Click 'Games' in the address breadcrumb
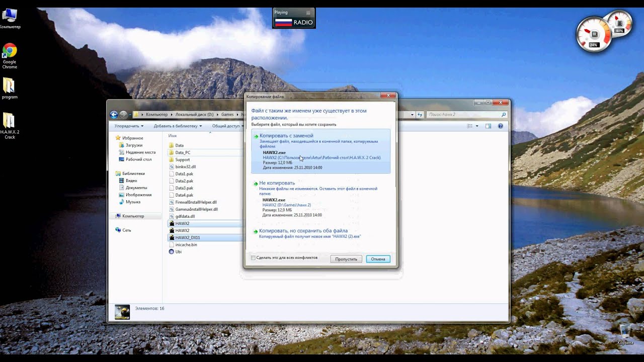 click(227, 115)
